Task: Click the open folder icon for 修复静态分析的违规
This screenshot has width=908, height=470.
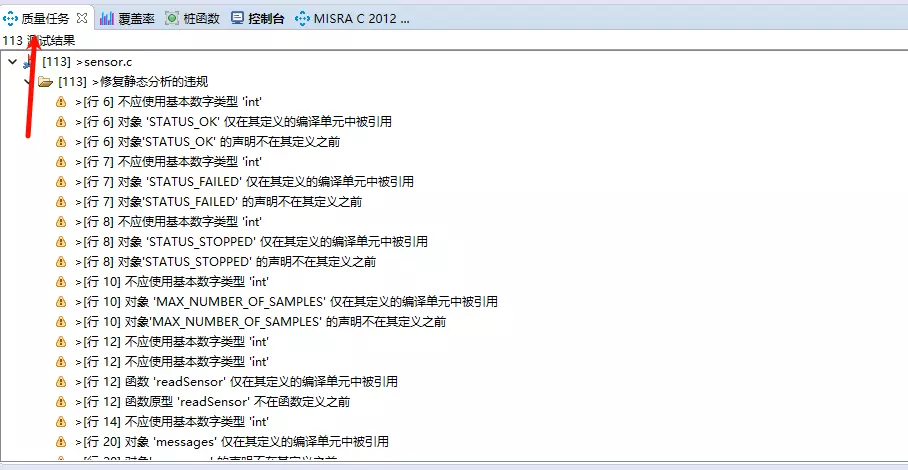Action: (x=45, y=82)
